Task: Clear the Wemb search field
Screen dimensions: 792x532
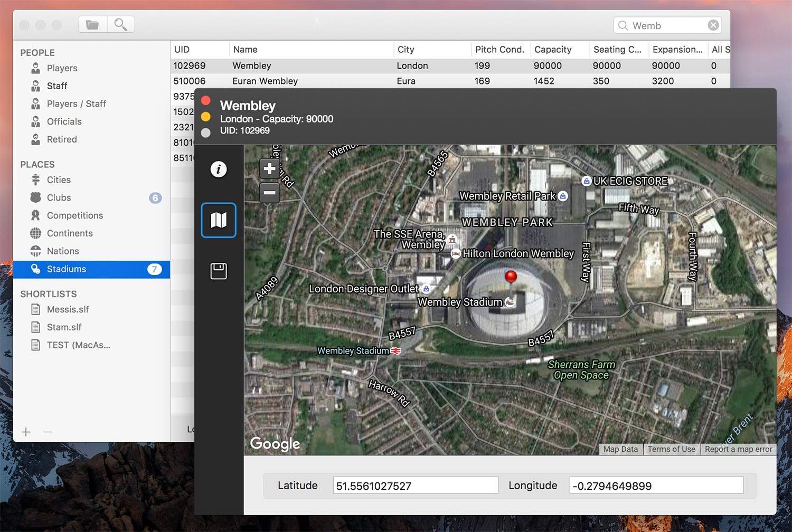Action: 713,25
